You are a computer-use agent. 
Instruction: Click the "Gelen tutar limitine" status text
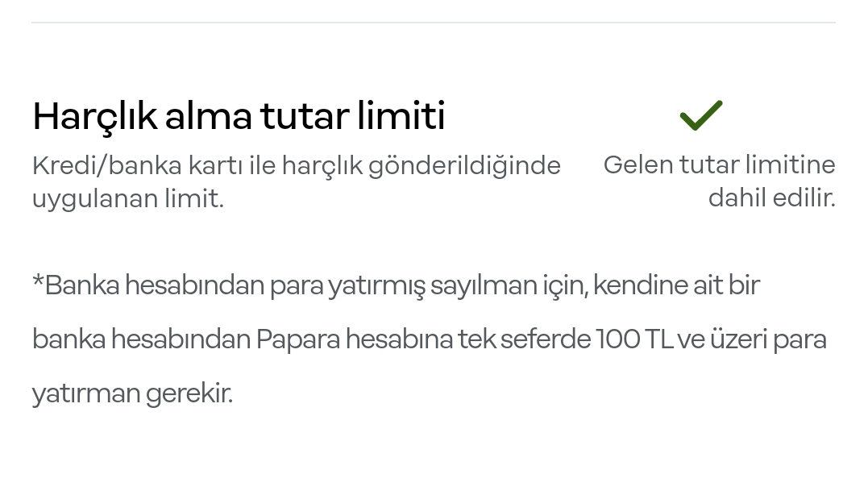[x=719, y=165]
